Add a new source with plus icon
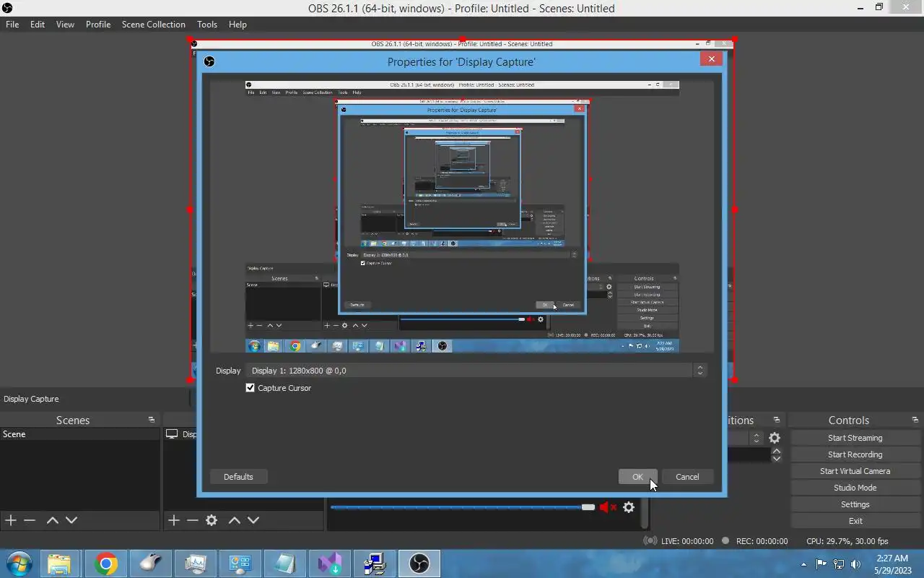 point(173,520)
